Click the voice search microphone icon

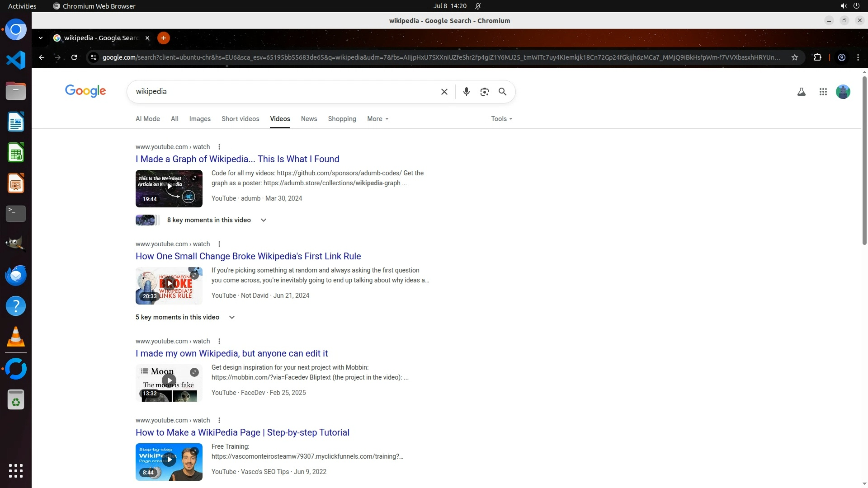[x=466, y=92]
